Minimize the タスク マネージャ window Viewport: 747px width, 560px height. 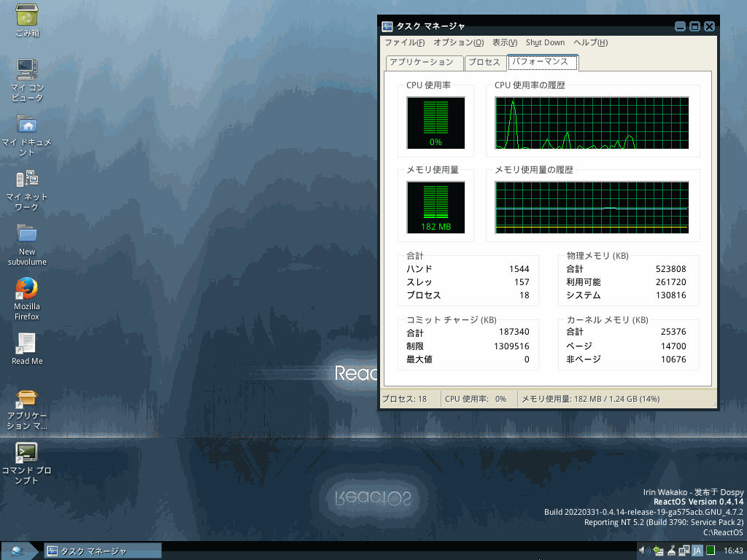coord(681,26)
